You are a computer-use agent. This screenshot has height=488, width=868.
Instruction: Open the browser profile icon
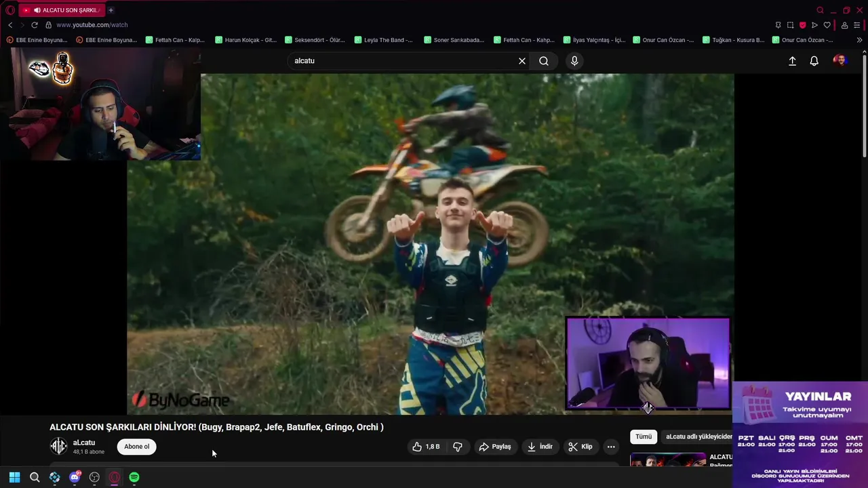[844, 25]
